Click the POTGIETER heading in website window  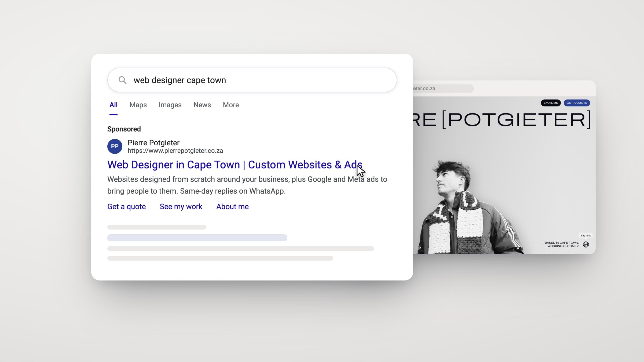tap(516, 120)
